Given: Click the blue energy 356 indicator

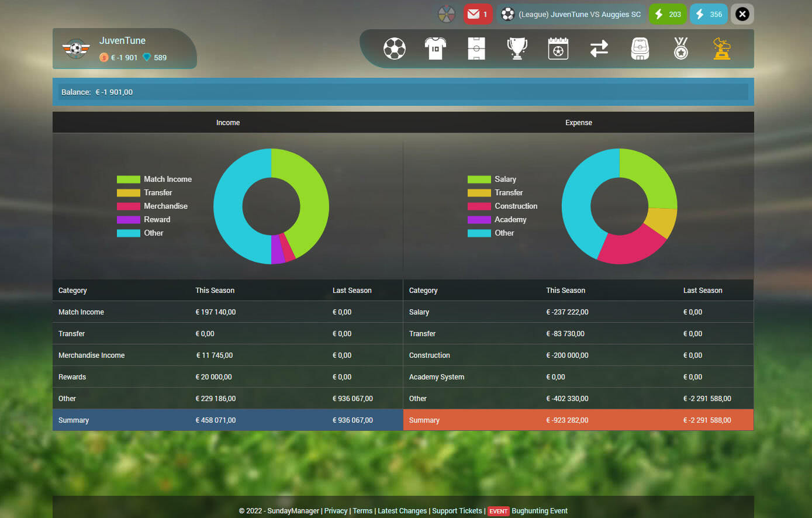Looking at the screenshot, I should click(709, 14).
